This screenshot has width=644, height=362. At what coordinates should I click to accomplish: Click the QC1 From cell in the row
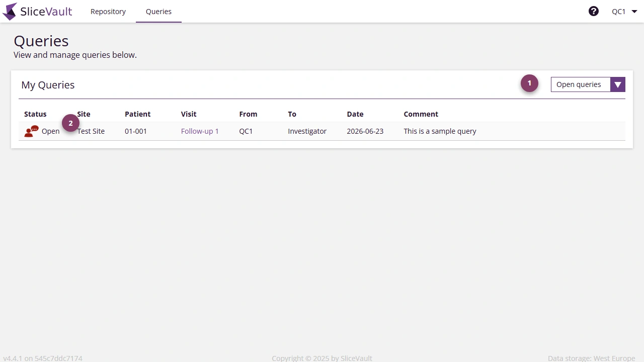[x=246, y=131]
